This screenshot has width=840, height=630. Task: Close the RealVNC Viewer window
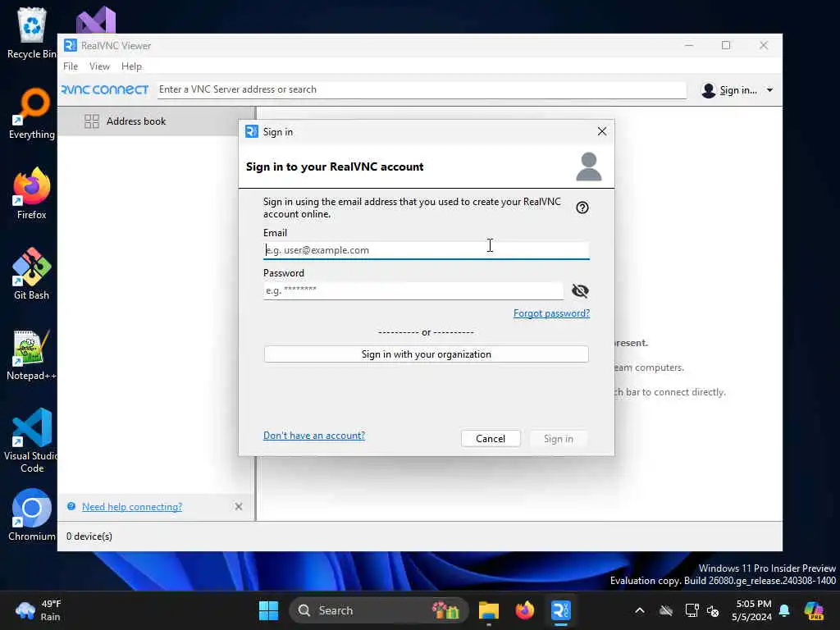pos(764,46)
